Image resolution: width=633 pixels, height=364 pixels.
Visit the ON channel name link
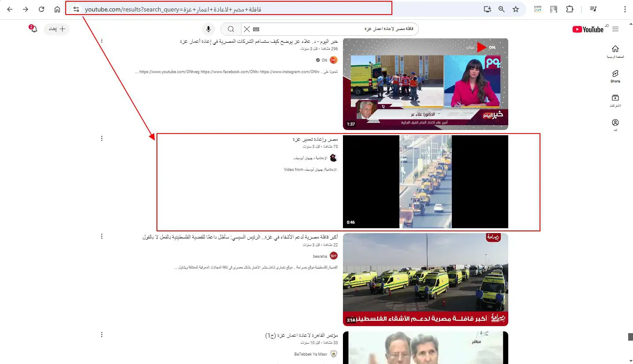(324, 60)
